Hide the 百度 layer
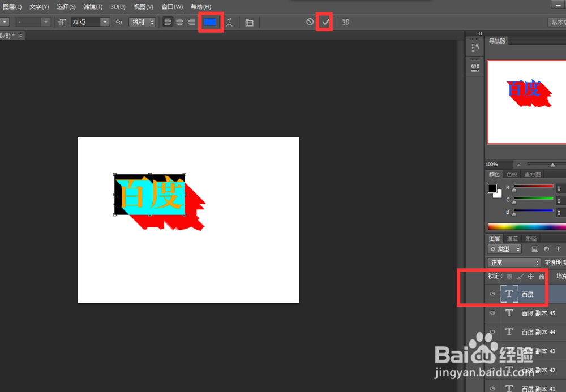The image size is (566, 392). coord(492,294)
